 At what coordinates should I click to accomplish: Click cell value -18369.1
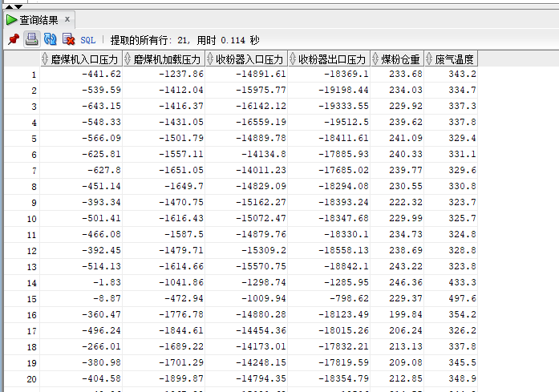point(346,74)
